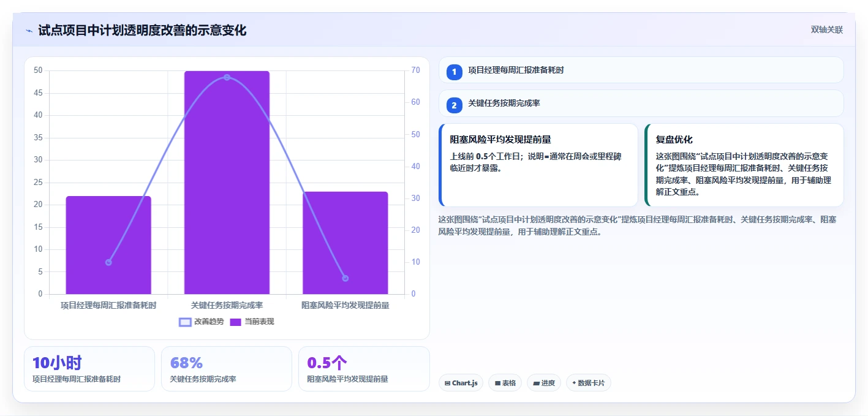Open the 复盘优化 card

point(744,165)
